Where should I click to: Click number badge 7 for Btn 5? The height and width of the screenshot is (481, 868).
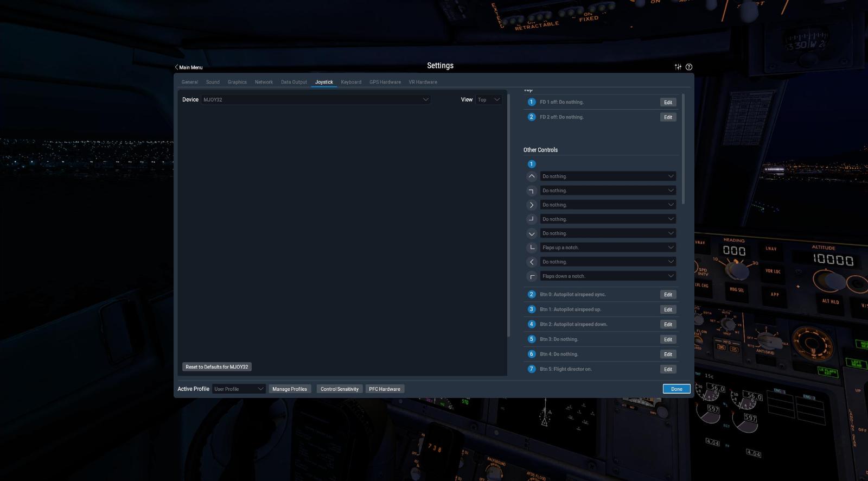[x=532, y=369]
